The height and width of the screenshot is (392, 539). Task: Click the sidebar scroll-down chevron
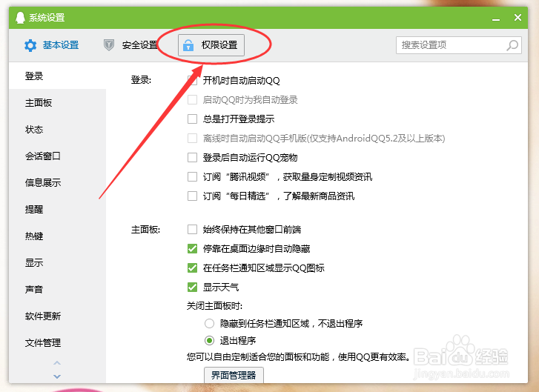click(x=57, y=376)
